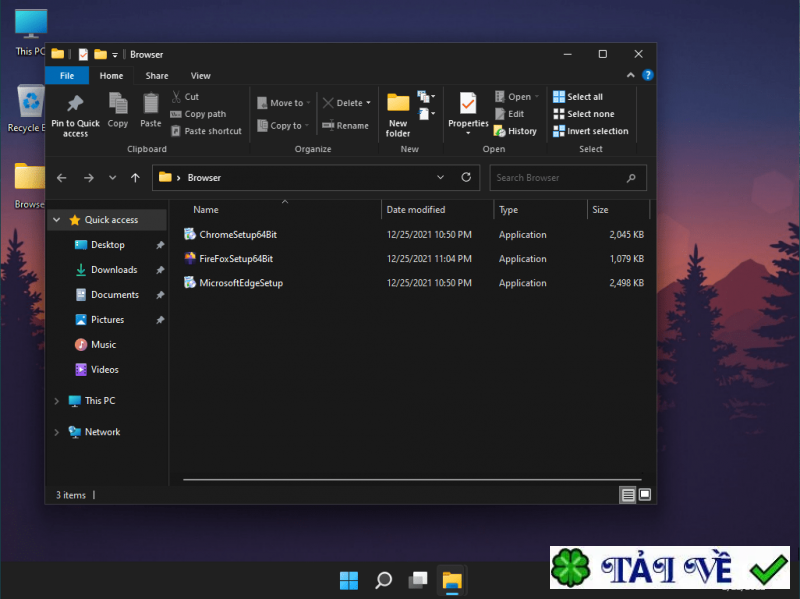
Task: Click Invert selection in Select group
Action: pos(590,131)
